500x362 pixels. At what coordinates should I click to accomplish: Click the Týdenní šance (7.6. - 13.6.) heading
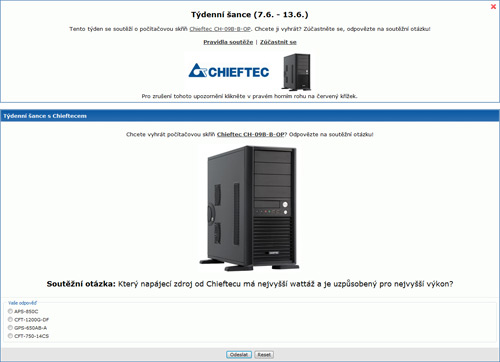tap(250, 15)
